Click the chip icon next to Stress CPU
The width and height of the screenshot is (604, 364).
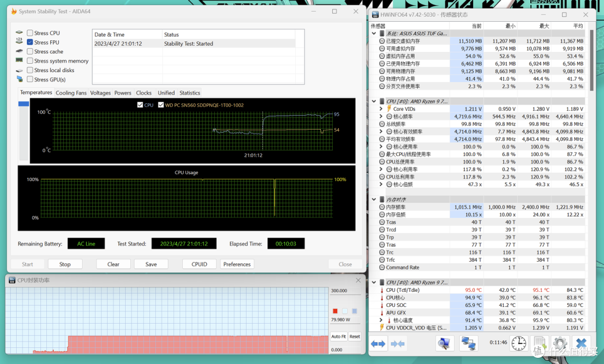point(19,32)
